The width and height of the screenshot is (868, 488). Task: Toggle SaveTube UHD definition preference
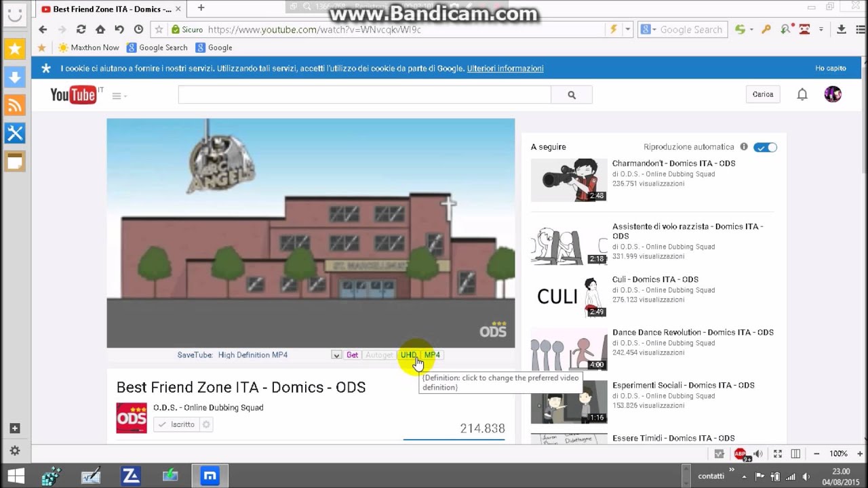(408, 354)
